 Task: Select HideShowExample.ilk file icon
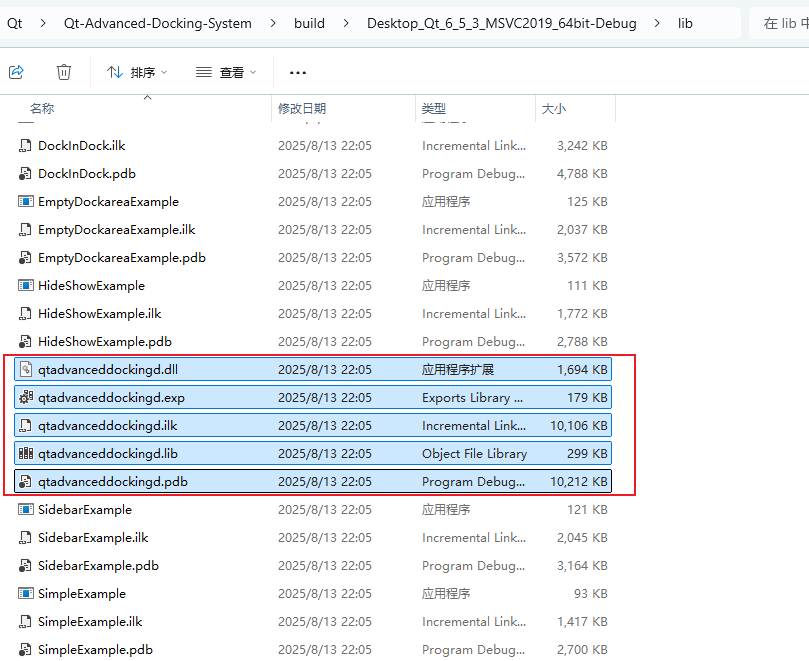pyautogui.click(x=25, y=314)
